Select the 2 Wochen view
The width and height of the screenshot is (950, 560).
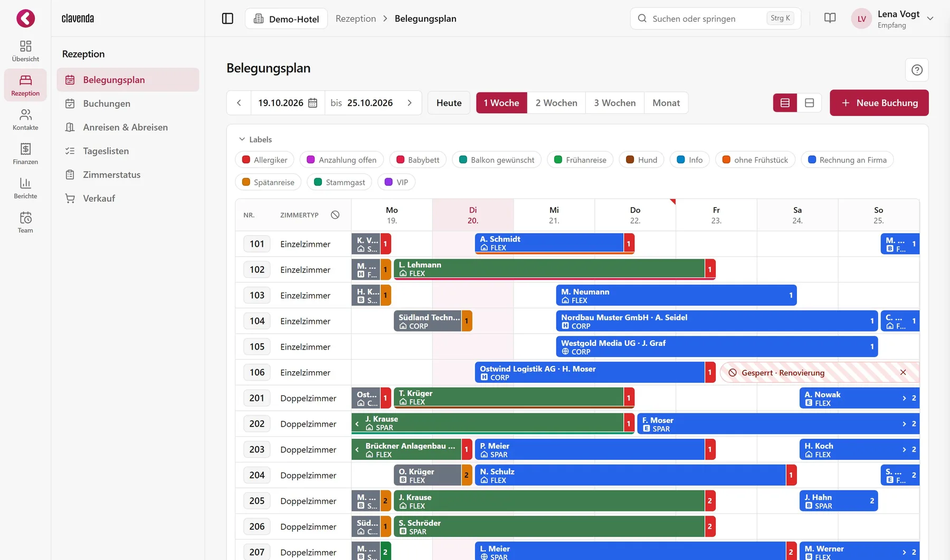(556, 103)
